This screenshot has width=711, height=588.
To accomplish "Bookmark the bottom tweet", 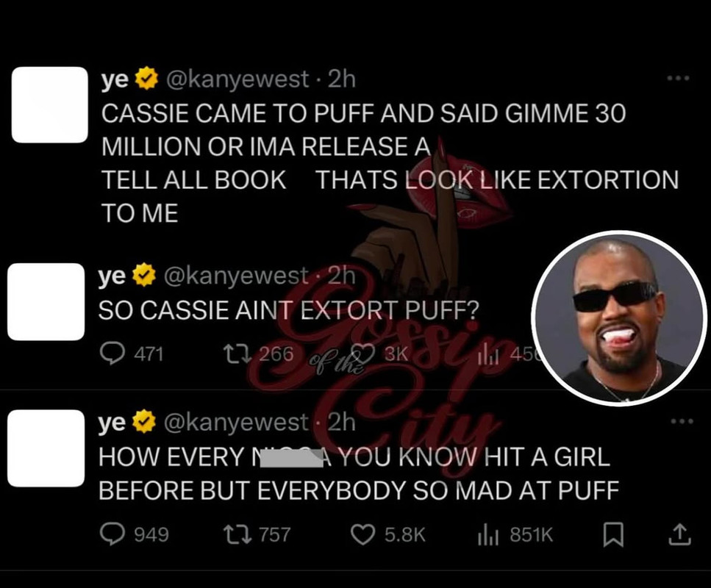I will pos(613,534).
